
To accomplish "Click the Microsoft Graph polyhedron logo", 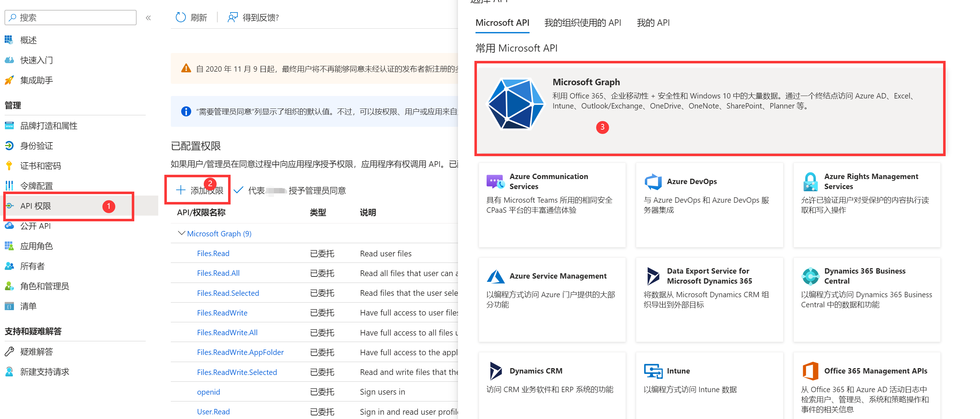I will (x=516, y=104).
